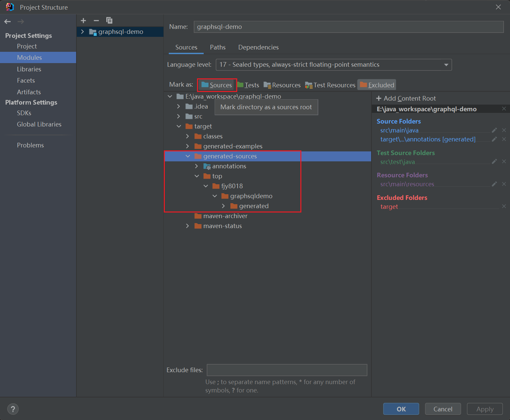
Task: Collapse the generated-sources folder
Action: point(188,156)
